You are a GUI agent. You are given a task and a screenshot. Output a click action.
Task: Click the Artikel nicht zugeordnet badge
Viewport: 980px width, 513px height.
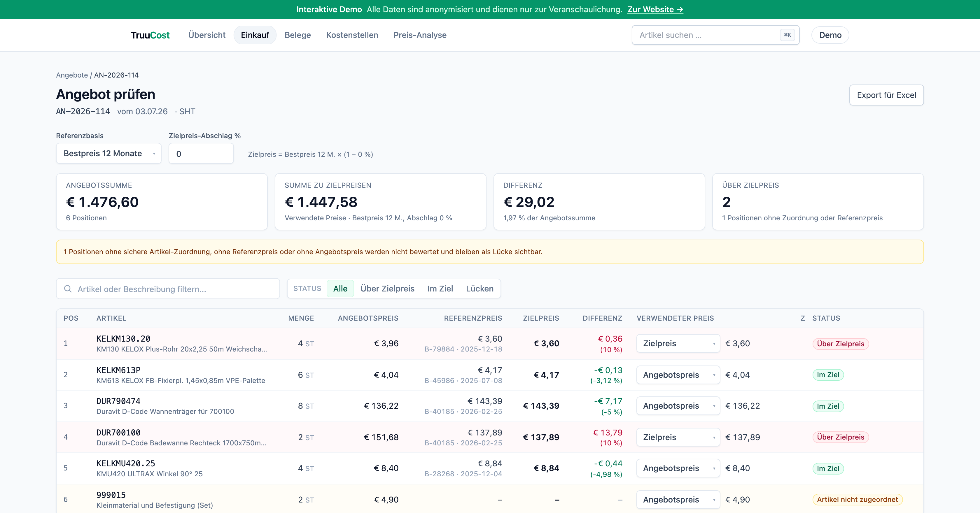[x=857, y=499]
